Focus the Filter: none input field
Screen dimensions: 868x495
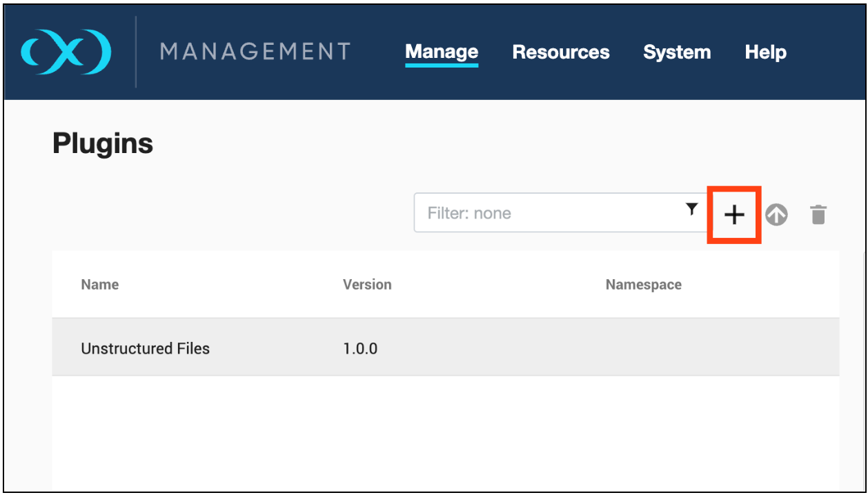pyautogui.click(x=545, y=213)
